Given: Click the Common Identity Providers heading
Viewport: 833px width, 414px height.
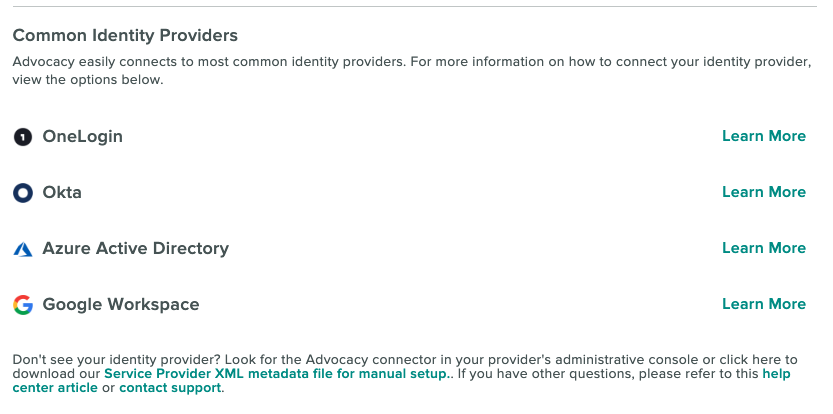Looking at the screenshot, I should tap(125, 36).
